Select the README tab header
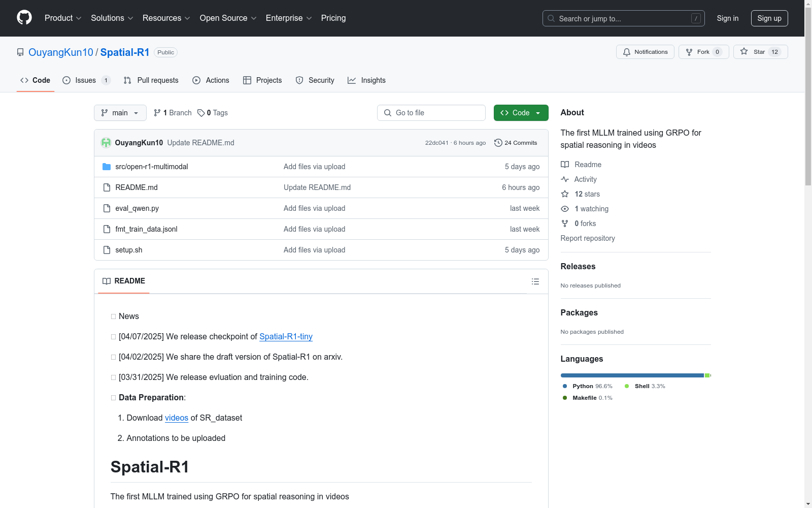The height and width of the screenshot is (508, 812). pos(124,281)
